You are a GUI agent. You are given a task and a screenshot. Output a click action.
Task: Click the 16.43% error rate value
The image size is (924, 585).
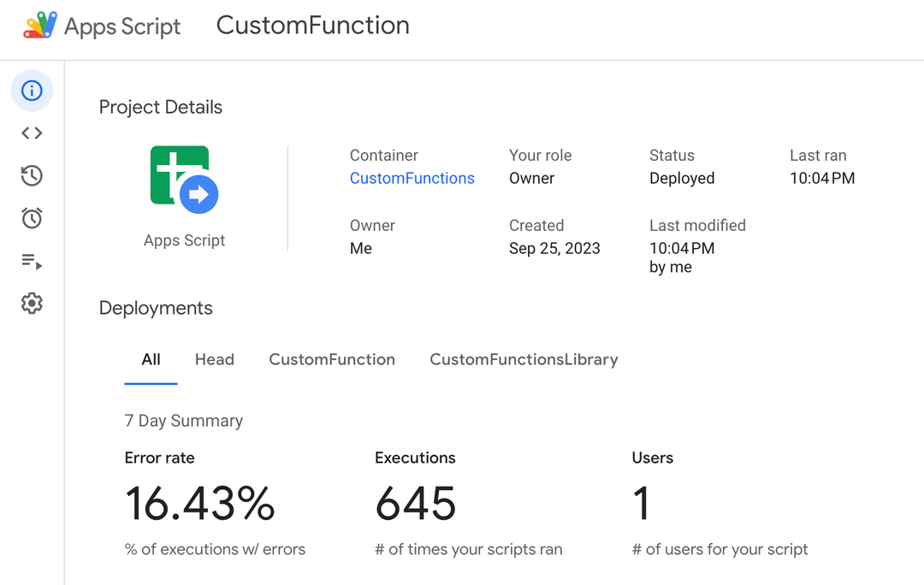pos(199,504)
